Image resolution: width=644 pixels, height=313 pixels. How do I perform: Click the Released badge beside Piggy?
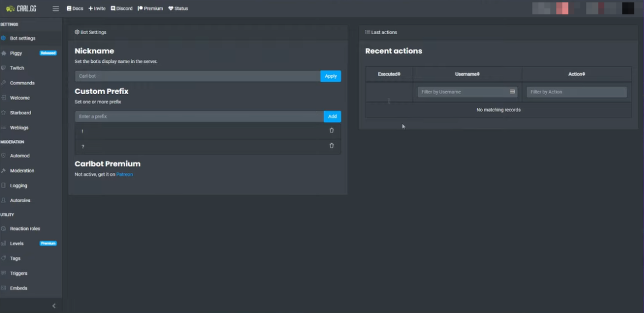(48, 53)
